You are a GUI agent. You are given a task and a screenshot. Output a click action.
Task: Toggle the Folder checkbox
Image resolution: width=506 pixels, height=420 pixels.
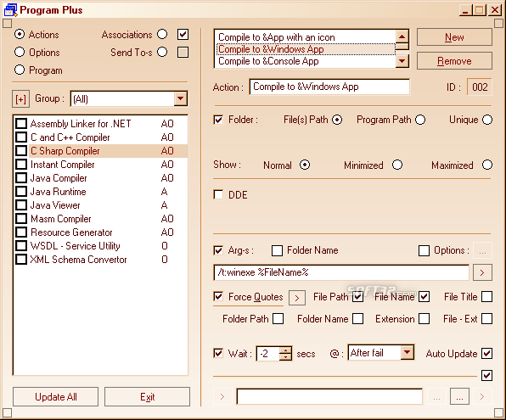[x=218, y=120]
